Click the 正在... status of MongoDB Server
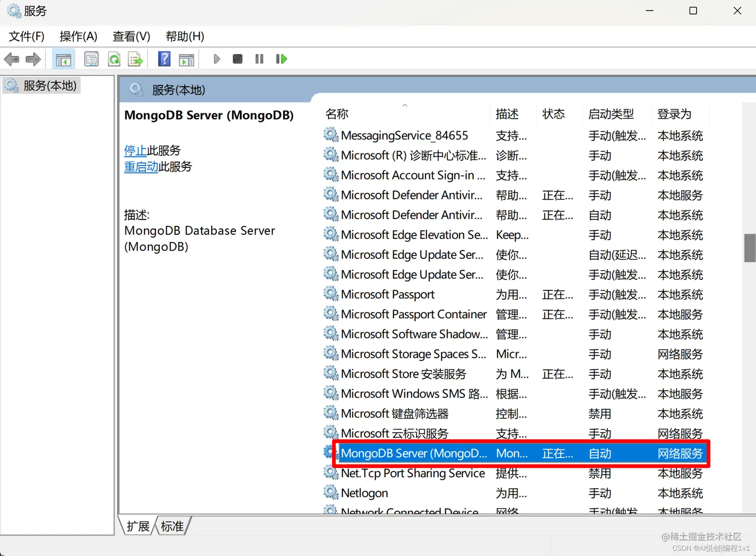The image size is (756, 556). click(x=557, y=453)
